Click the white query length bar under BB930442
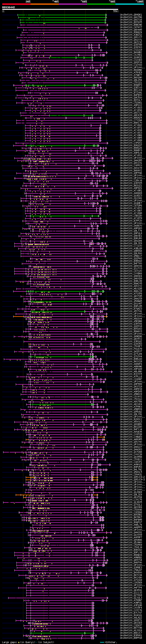This screenshot has height=644, width=146. pyautogui.click(x=60, y=10)
